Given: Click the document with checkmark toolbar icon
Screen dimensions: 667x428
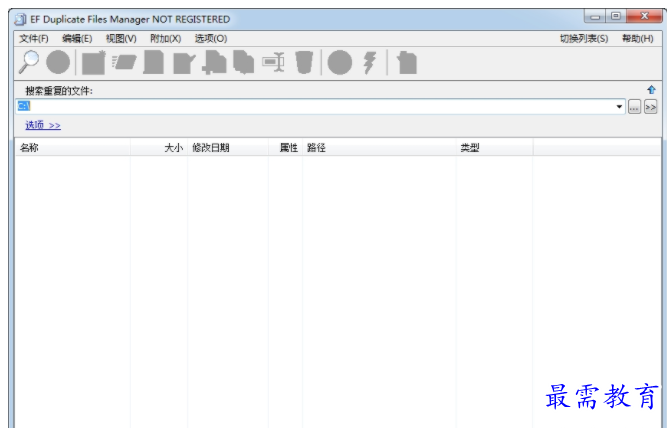Looking at the screenshot, I should pyautogui.click(x=184, y=63).
